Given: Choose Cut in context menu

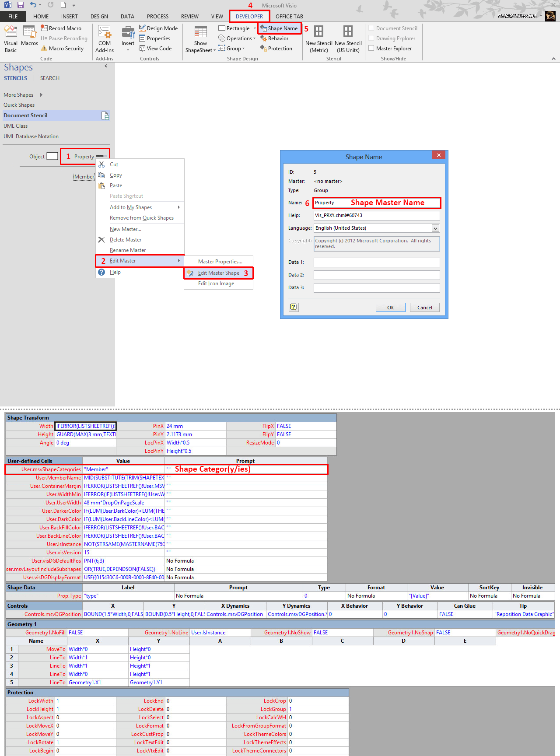Looking at the screenshot, I should click(x=114, y=164).
